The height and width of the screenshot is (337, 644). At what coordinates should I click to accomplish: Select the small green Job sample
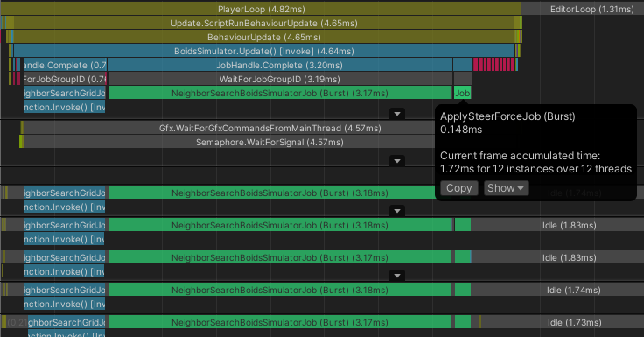tap(463, 93)
